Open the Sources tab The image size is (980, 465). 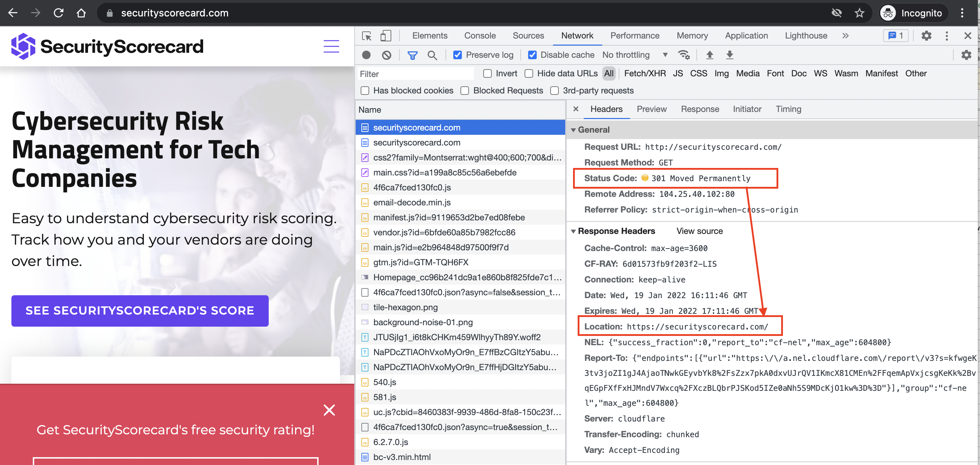(x=528, y=35)
